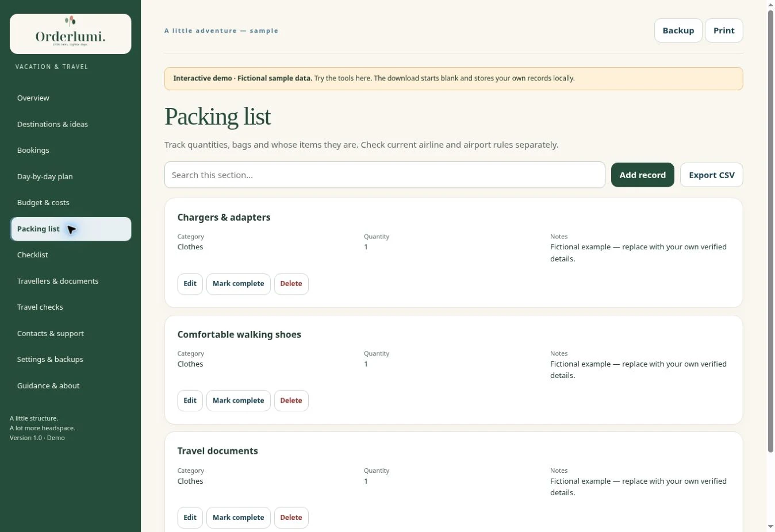Delete the Travel documents record
Screen dimensions: 775x532
(291, 518)
